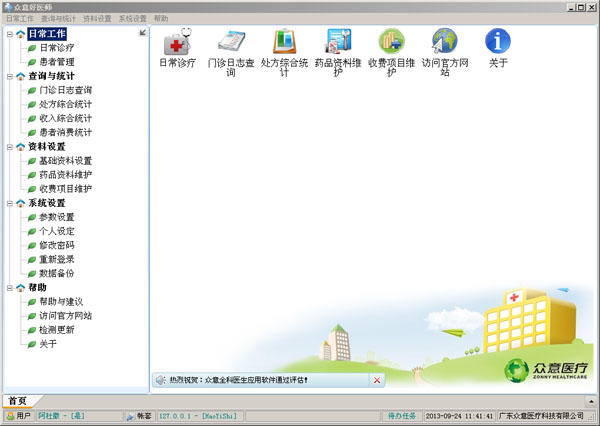Select 门诊日志查询 in the sidebar tree
Image resolution: width=600 pixels, height=426 pixels.
[x=65, y=90]
